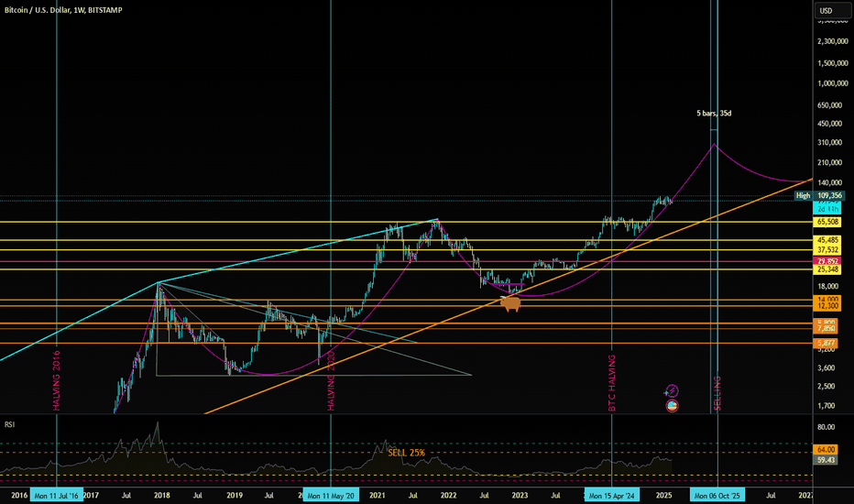The height and width of the screenshot is (504, 854).
Task: Click the 64.00 RSI level label
Action: (x=826, y=450)
